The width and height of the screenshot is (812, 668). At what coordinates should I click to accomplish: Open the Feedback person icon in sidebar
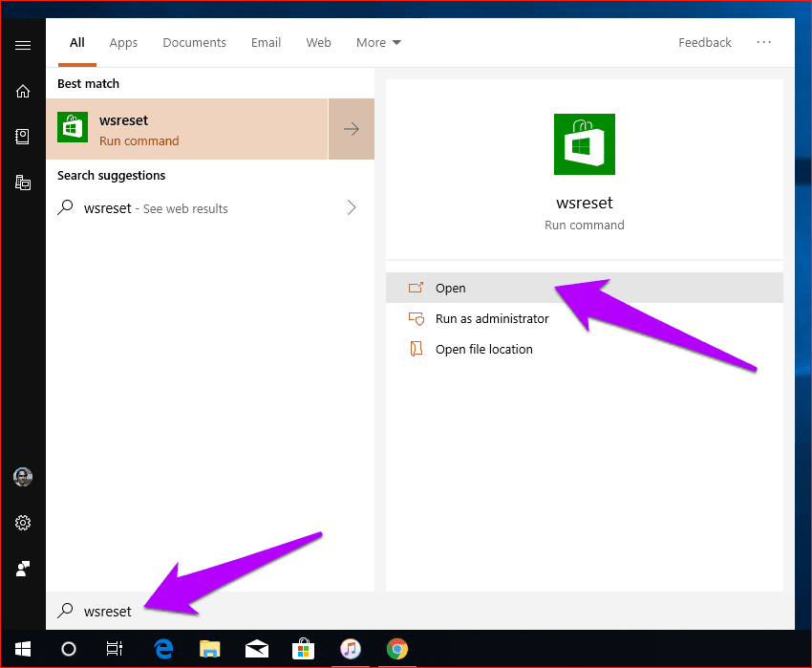pyautogui.click(x=23, y=569)
